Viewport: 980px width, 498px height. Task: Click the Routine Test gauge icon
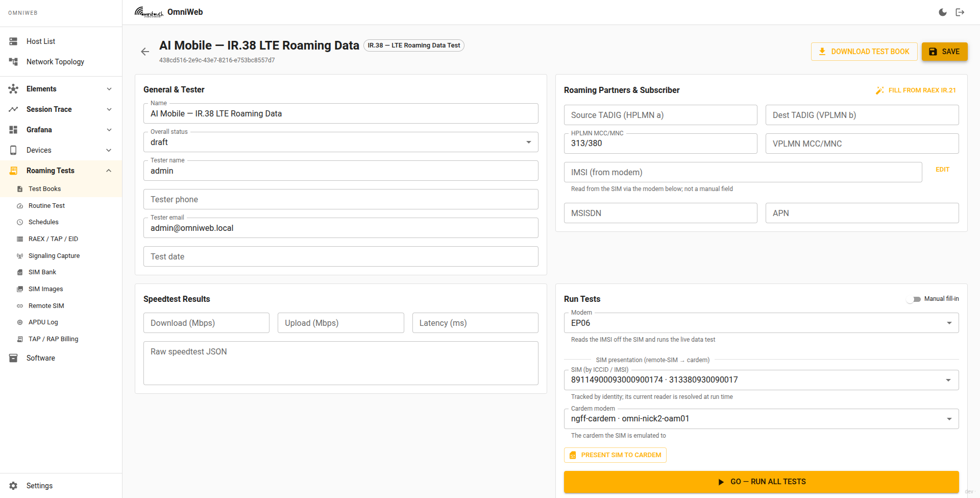[x=20, y=206]
